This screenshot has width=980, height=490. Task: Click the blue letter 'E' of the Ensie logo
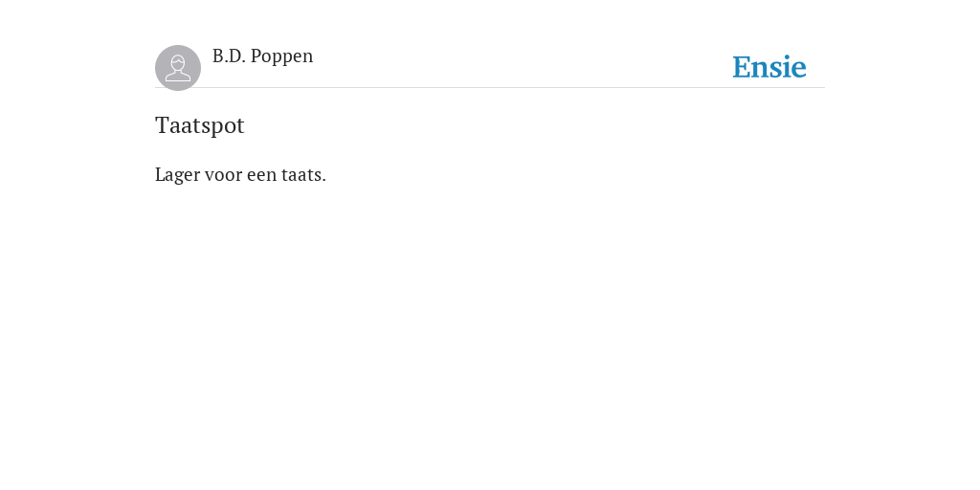tap(742, 68)
